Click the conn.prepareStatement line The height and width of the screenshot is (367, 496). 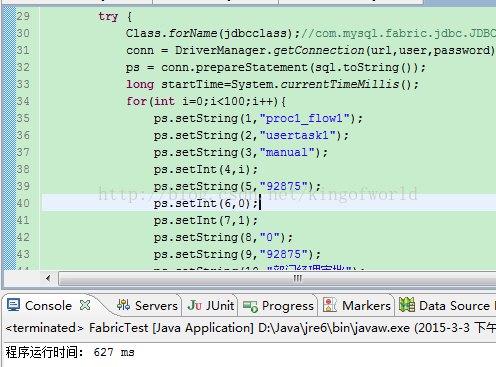pyautogui.click(x=276, y=68)
